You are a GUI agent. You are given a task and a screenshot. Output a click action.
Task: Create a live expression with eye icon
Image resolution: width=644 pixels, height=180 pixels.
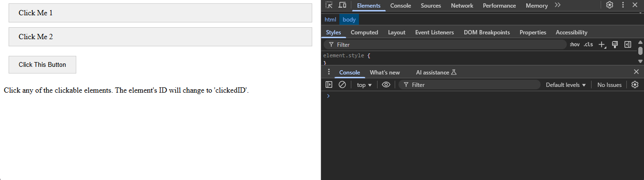point(386,85)
